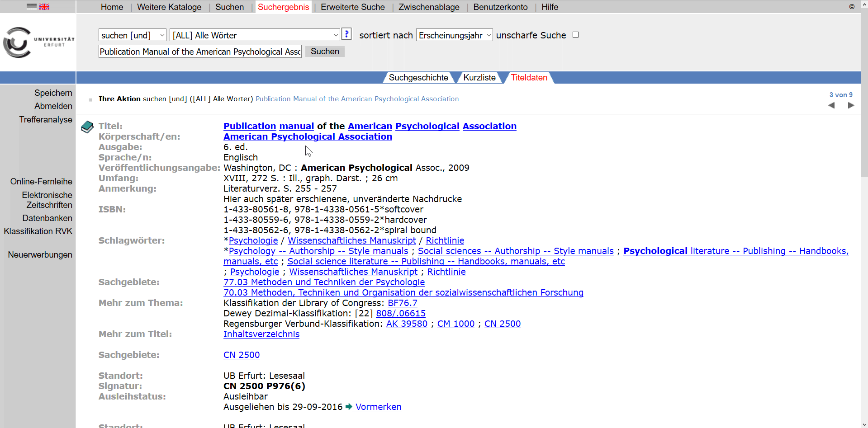Open search help question mark icon
The image size is (868, 428).
click(346, 34)
